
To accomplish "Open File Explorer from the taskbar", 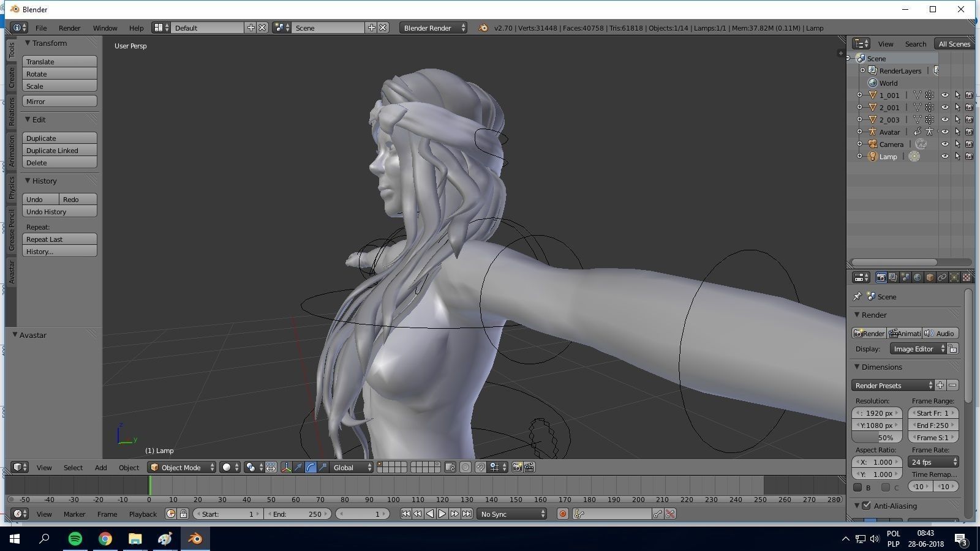I will click(x=135, y=539).
